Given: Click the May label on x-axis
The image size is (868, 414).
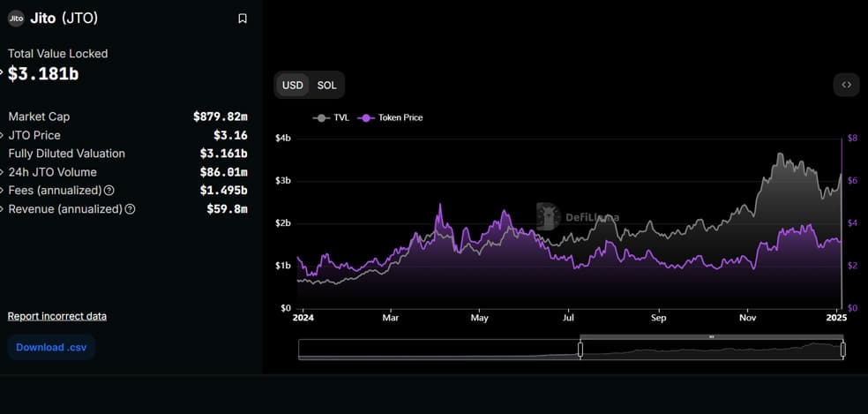Looking at the screenshot, I should [x=479, y=319].
